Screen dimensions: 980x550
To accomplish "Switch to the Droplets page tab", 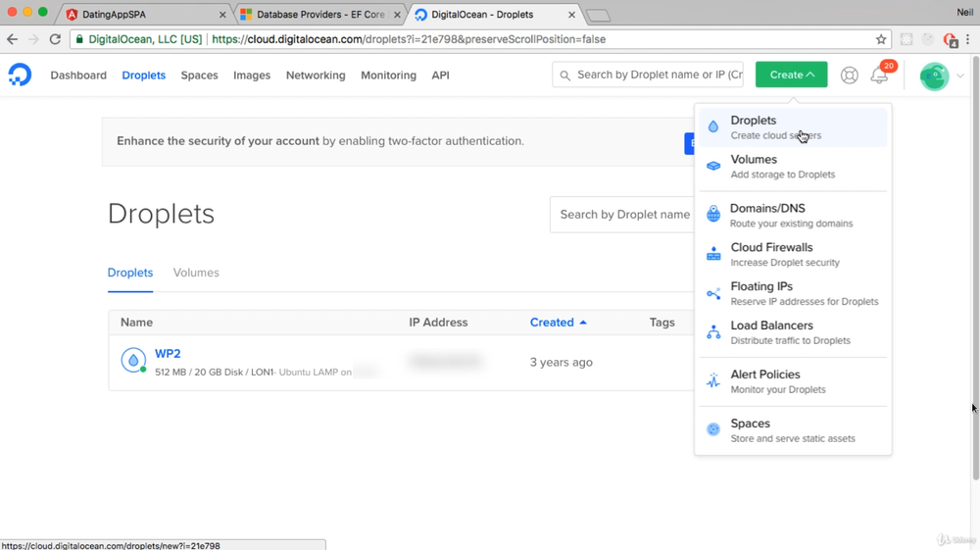I will point(130,274).
